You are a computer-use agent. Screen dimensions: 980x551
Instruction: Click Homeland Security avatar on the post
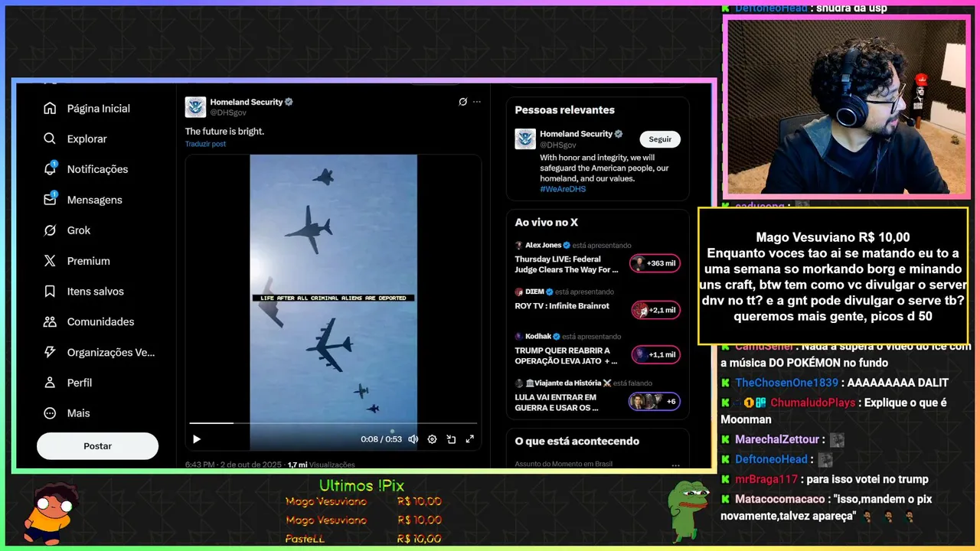click(195, 107)
